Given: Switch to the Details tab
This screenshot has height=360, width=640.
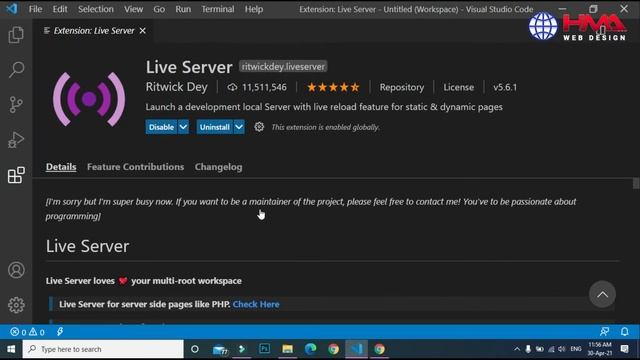Looking at the screenshot, I should (x=61, y=167).
